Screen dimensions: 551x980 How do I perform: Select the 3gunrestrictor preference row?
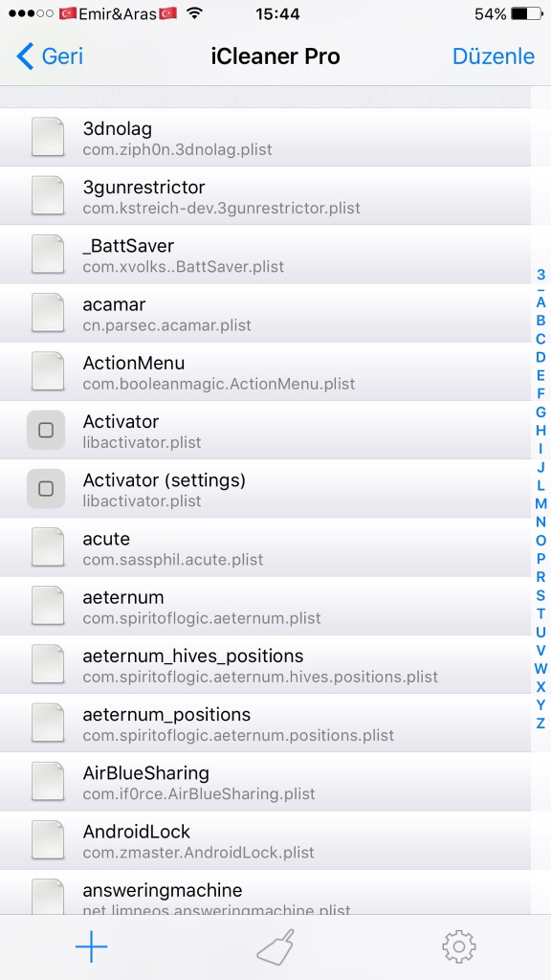point(266,195)
